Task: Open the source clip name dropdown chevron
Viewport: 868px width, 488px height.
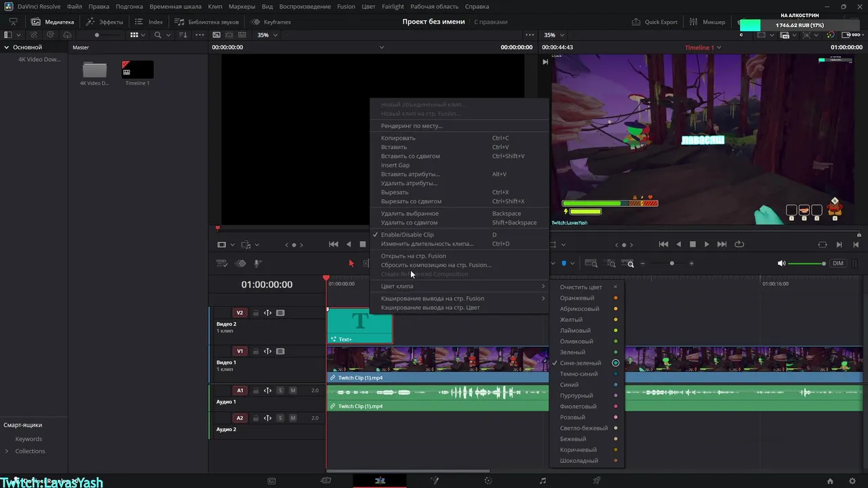Action: click(x=382, y=47)
